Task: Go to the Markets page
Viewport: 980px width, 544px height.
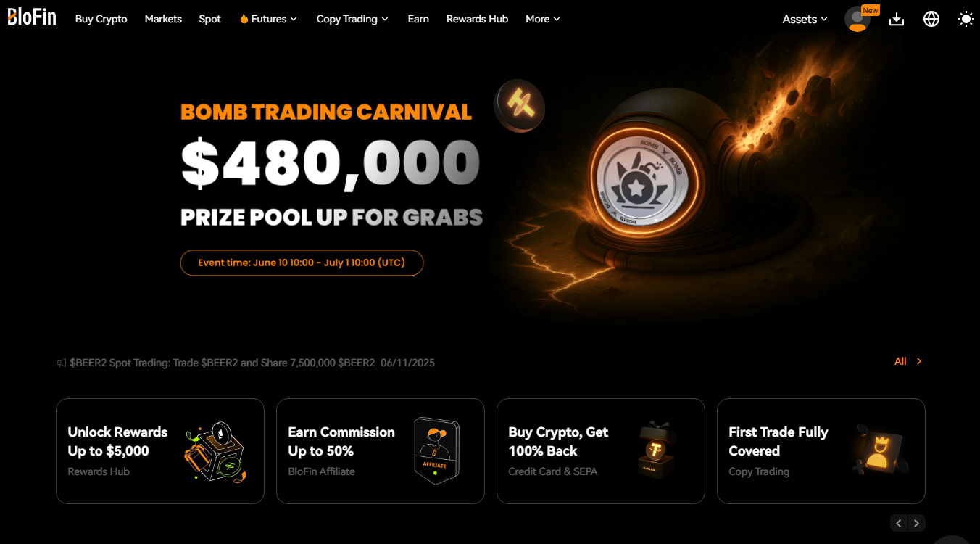Action: 163,19
